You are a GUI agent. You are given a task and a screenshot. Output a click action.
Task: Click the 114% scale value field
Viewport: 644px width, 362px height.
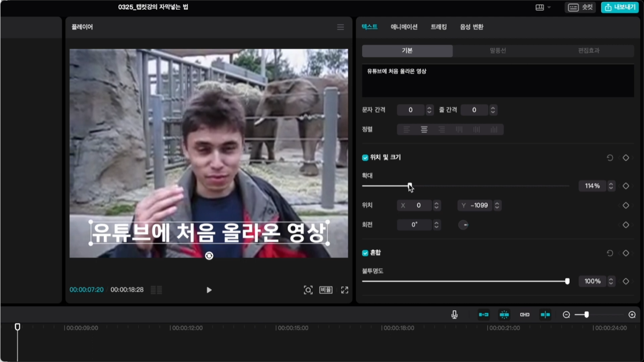[x=593, y=186]
